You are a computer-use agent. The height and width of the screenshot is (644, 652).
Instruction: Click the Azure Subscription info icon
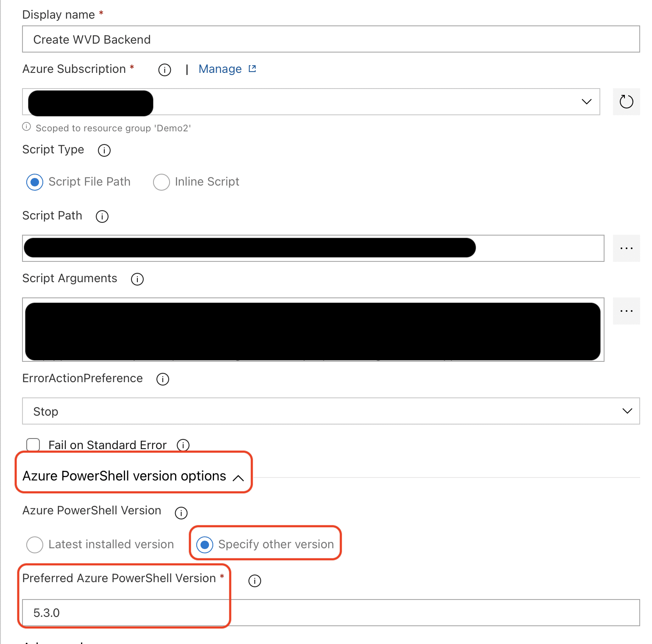164,70
